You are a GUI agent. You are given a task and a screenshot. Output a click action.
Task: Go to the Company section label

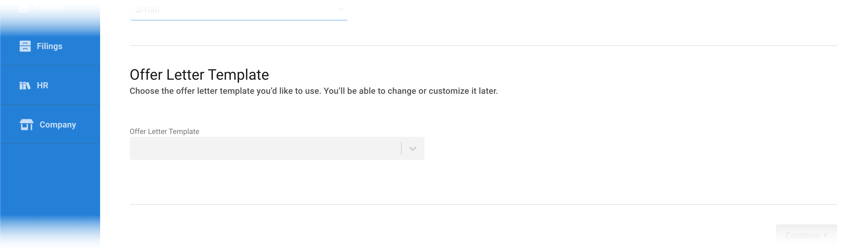pos(58,124)
